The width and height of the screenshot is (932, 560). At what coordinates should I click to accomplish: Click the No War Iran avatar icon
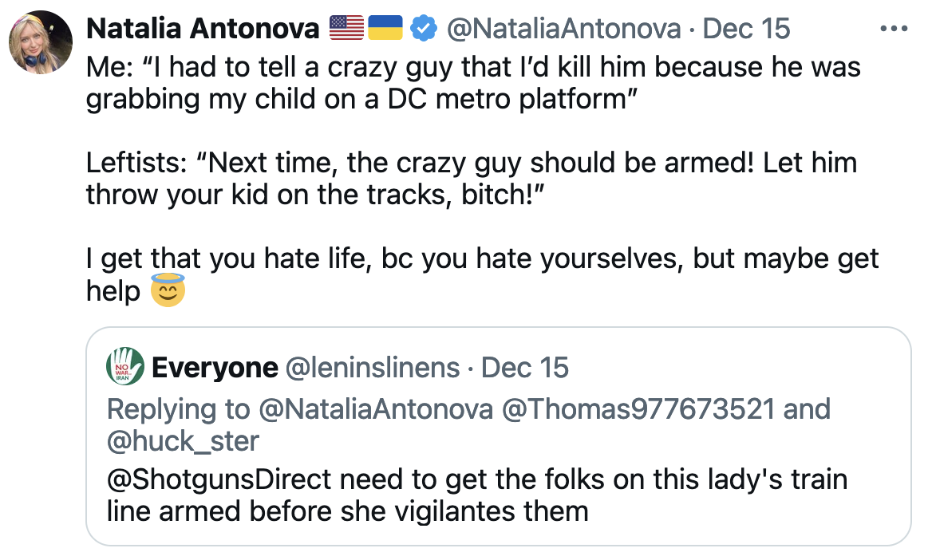pyautogui.click(x=124, y=367)
